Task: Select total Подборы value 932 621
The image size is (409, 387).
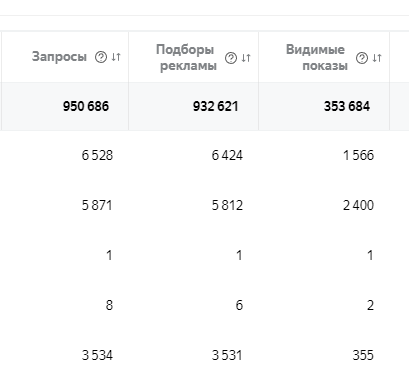Action: pos(216,106)
